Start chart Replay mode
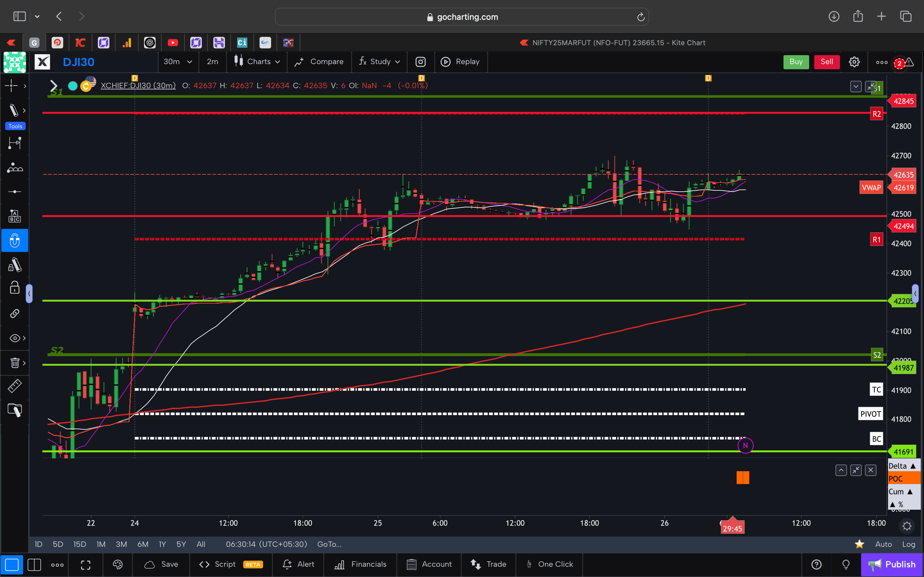Image resolution: width=924 pixels, height=577 pixels. [x=461, y=62]
